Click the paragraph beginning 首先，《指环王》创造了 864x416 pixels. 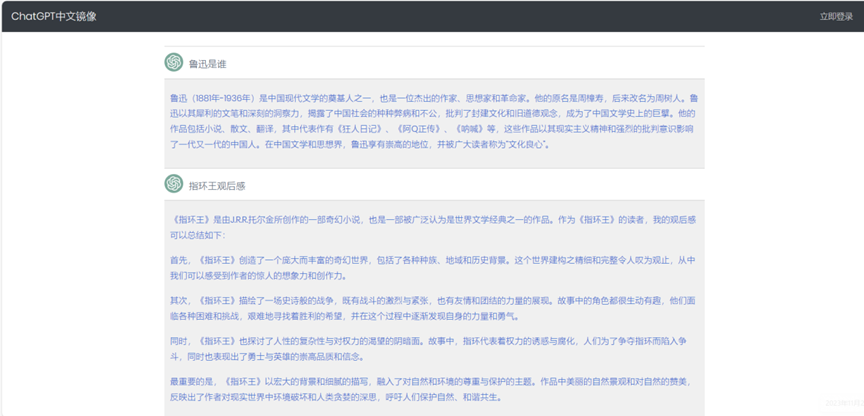(x=434, y=267)
